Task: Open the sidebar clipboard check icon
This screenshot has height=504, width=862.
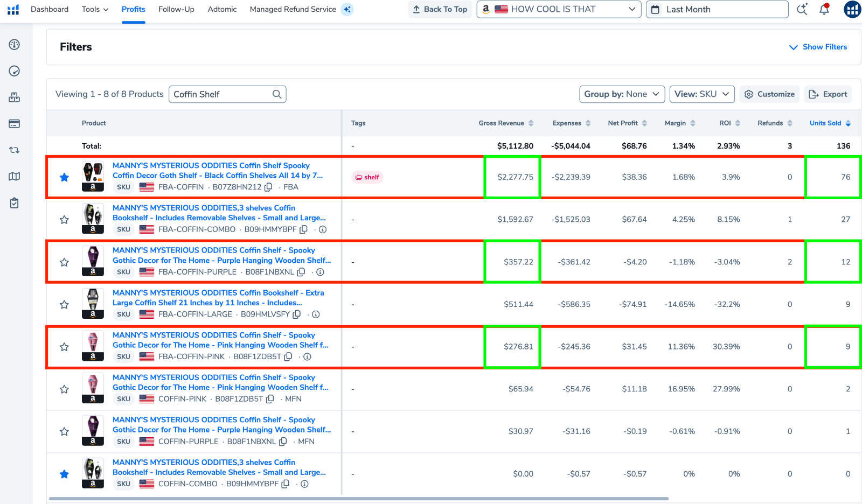Action: tap(15, 203)
